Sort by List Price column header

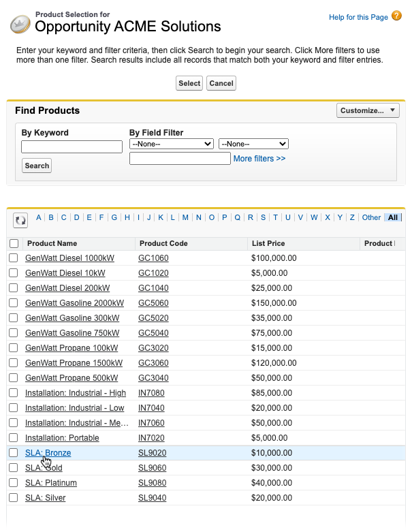click(268, 243)
